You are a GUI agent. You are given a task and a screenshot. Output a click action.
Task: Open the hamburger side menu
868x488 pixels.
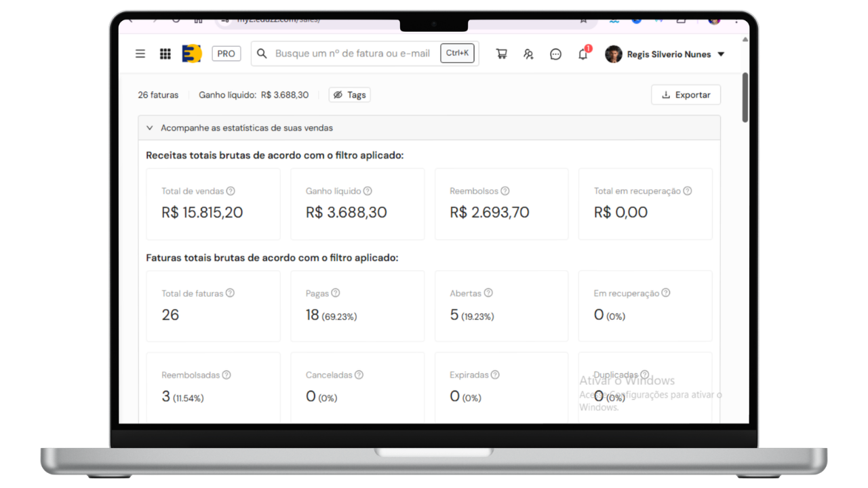click(140, 54)
